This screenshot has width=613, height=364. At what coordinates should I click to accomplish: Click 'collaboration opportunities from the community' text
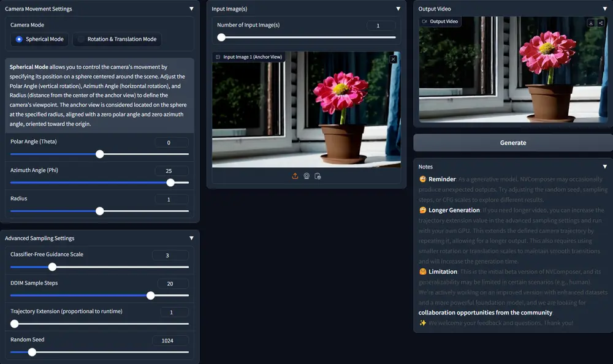coord(485,313)
